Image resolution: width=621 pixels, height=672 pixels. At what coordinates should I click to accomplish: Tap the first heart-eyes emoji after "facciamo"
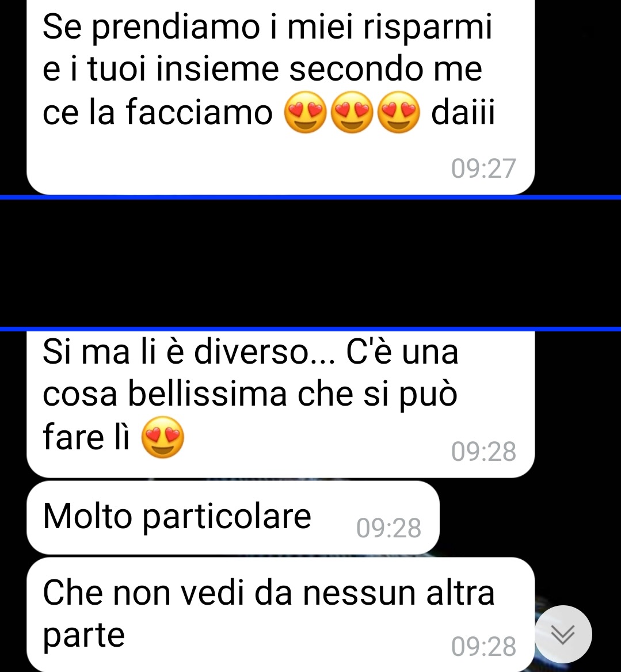(306, 112)
